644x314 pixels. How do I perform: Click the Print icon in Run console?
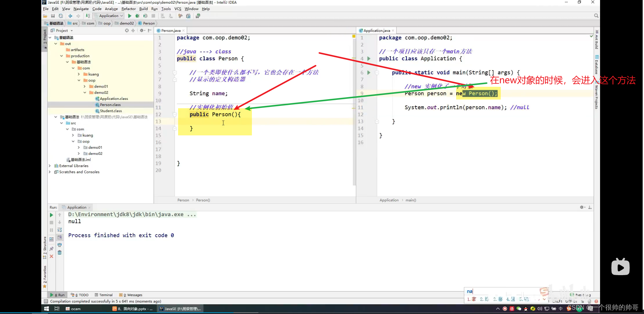pos(59,245)
